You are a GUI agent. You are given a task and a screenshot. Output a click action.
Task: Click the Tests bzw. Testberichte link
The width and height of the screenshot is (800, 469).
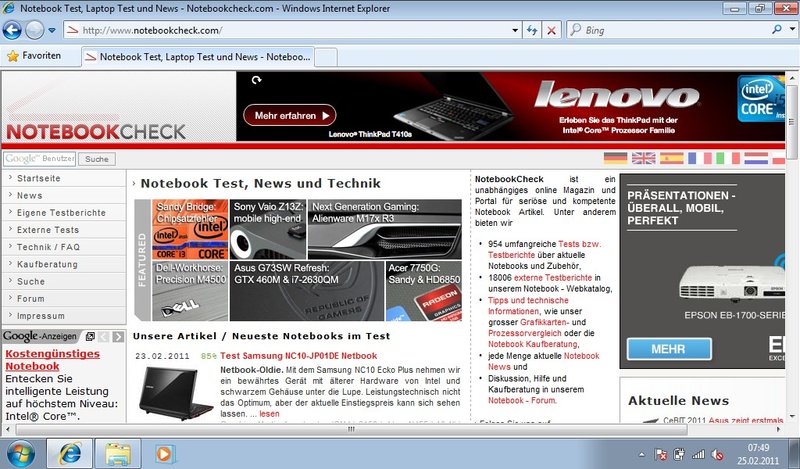coord(544,250)
